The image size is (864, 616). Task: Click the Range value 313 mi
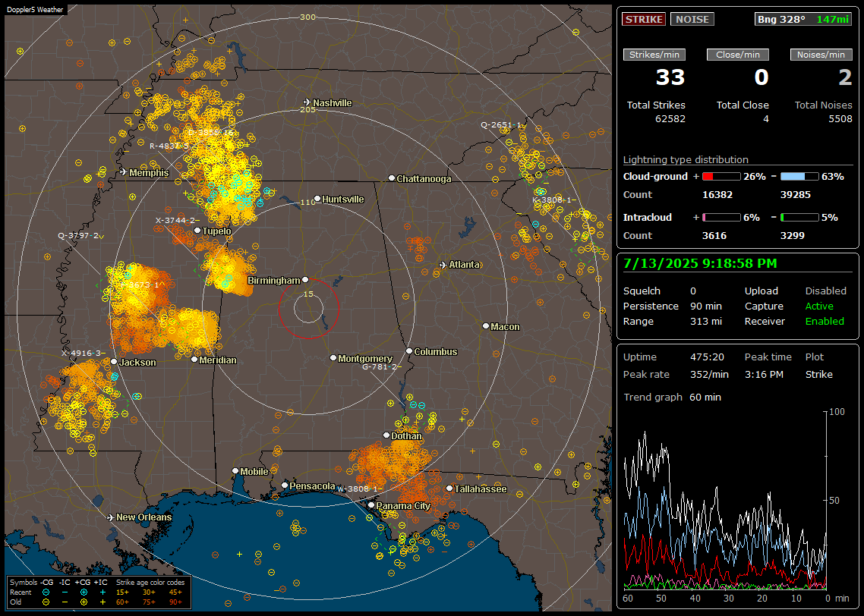tap(706, 321)
